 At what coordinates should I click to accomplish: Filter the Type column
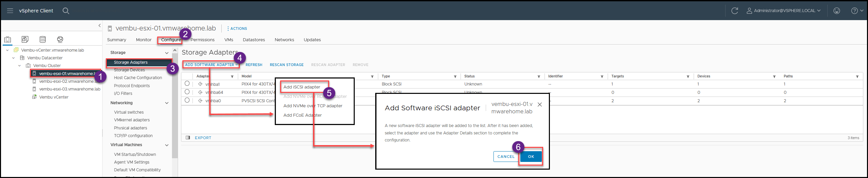455,77
